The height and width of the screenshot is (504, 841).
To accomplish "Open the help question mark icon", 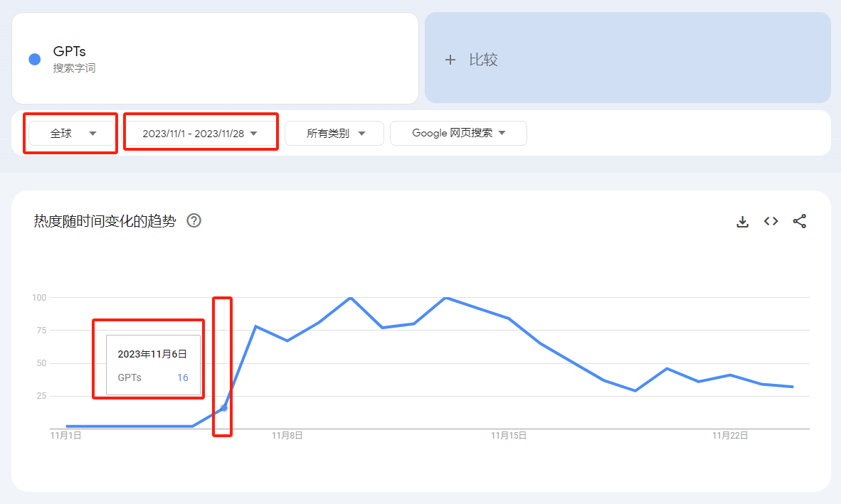I will click(x=194, y=220).
